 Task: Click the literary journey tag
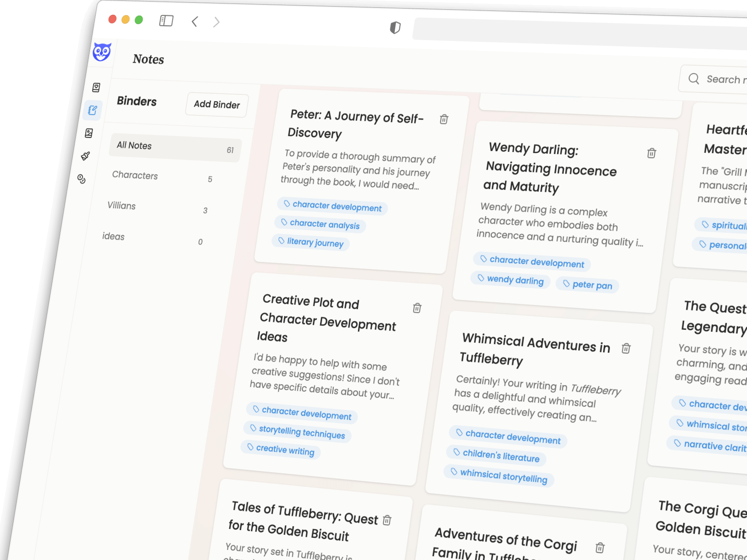(310, 242)
